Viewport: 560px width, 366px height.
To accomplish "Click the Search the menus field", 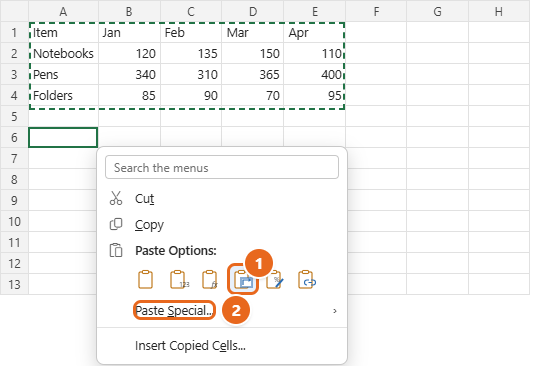I will 222,167.
